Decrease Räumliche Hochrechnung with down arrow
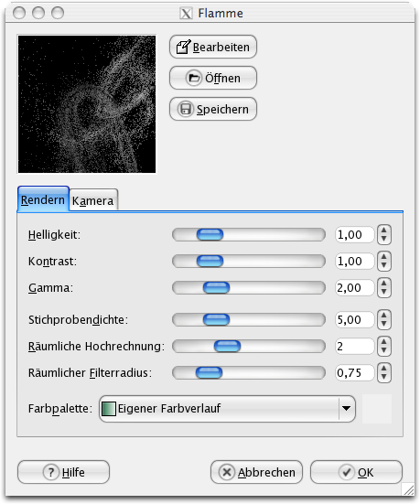The width and height of the screenshot is (420, 504). click(384, 350)
